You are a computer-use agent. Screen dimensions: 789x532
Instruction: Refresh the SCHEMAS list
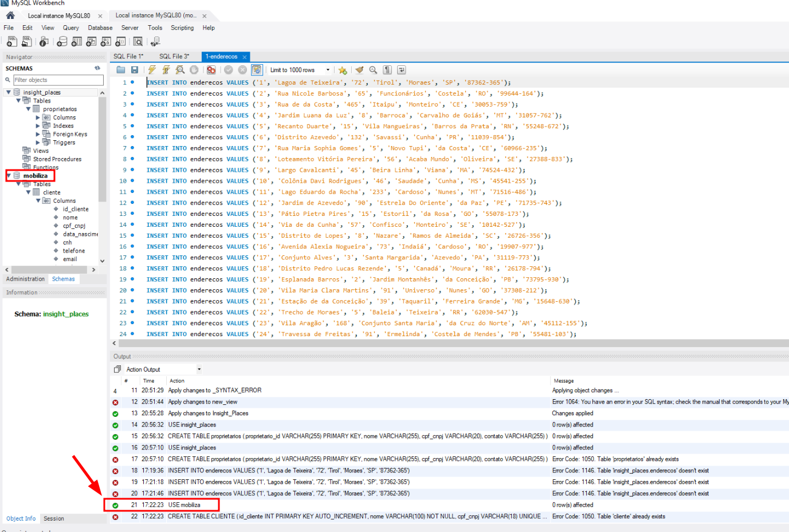(x=96, y=68)
